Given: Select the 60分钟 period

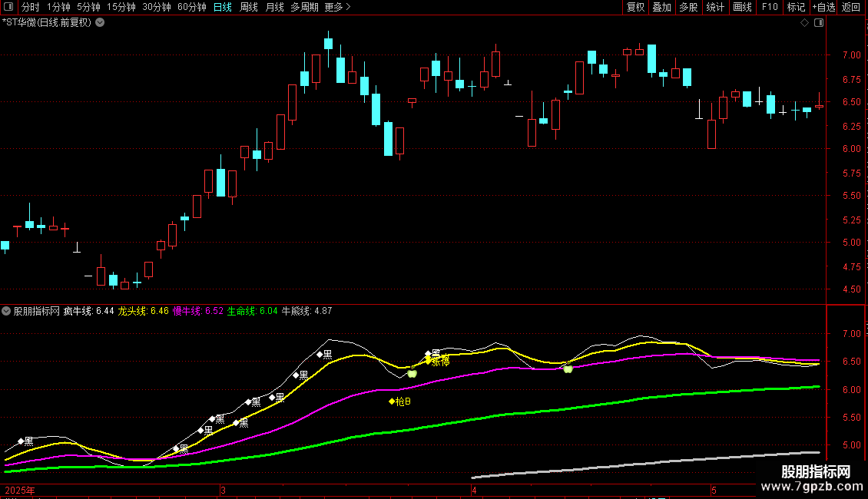Looking at the screenshot, I should click(192, 7).
